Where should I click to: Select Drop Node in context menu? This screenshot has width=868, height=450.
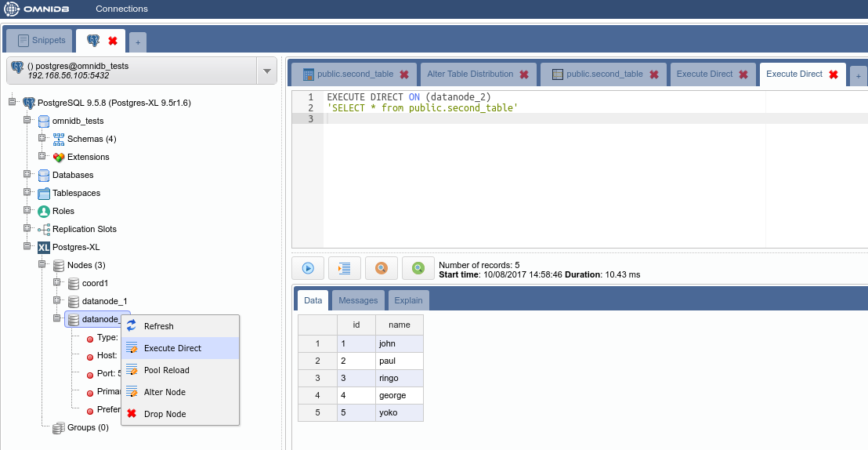[x=165, y=414]
